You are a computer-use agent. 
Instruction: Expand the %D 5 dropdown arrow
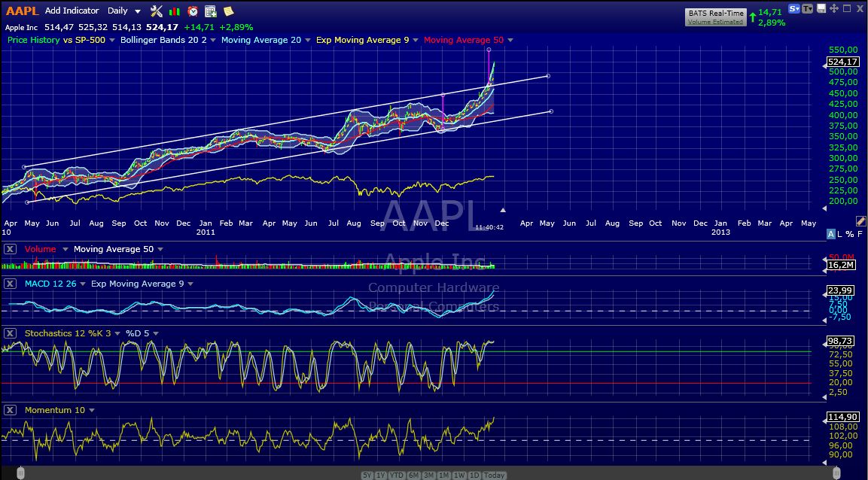point(156,333)
